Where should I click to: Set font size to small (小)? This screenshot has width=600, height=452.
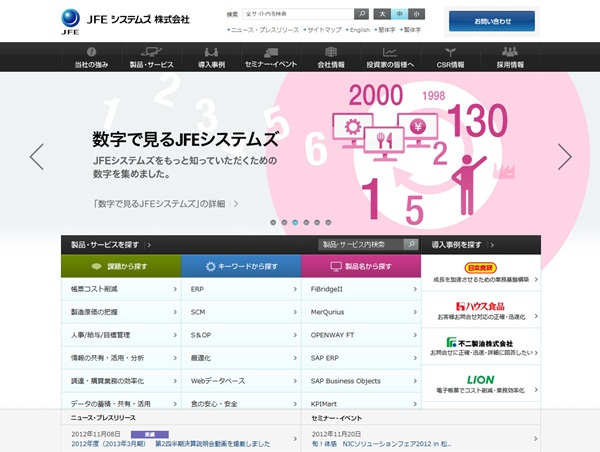click(x=416, y=14)
